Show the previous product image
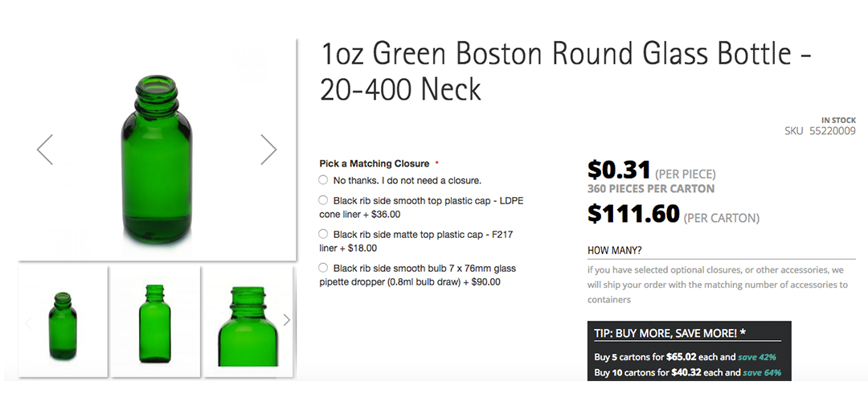The height and width of the screenshot is (402, 868). (x=45, y=150)
